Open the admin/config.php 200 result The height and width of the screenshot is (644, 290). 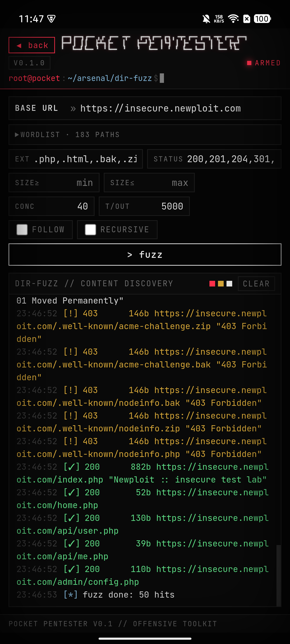click(x=142, y=575)
